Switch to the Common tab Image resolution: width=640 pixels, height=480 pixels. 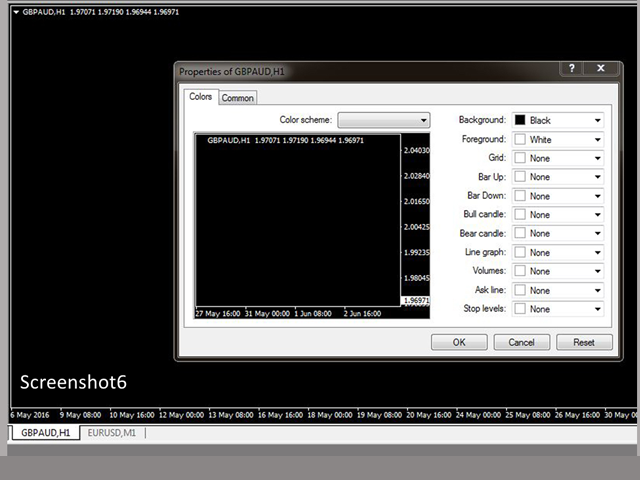[x=237, y=98]
